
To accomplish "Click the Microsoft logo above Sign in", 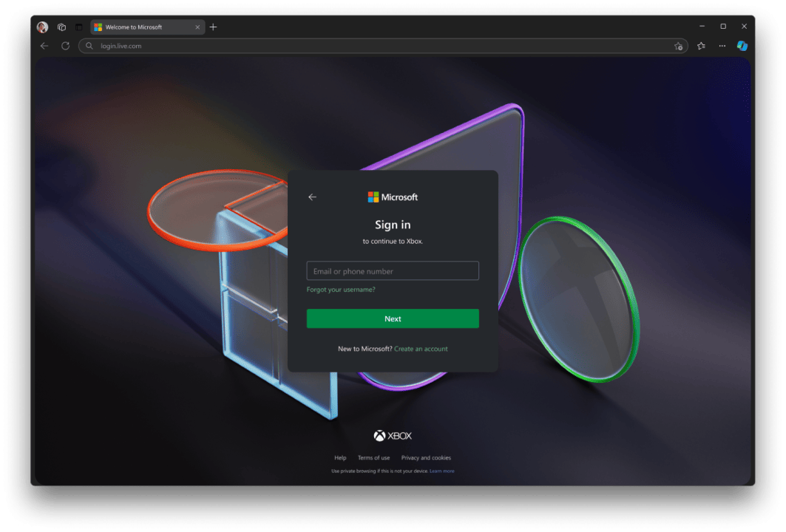I will click(x=392, y=197).
